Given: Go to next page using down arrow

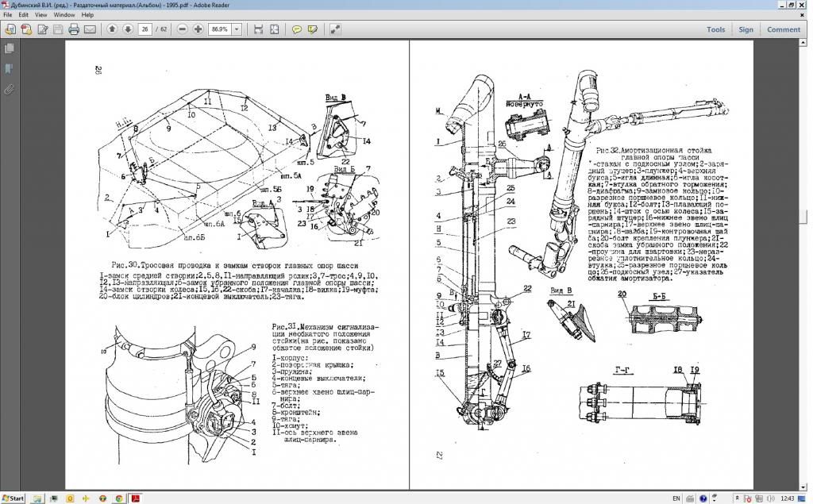Looking at the screenshot, I should click(128, 29).
